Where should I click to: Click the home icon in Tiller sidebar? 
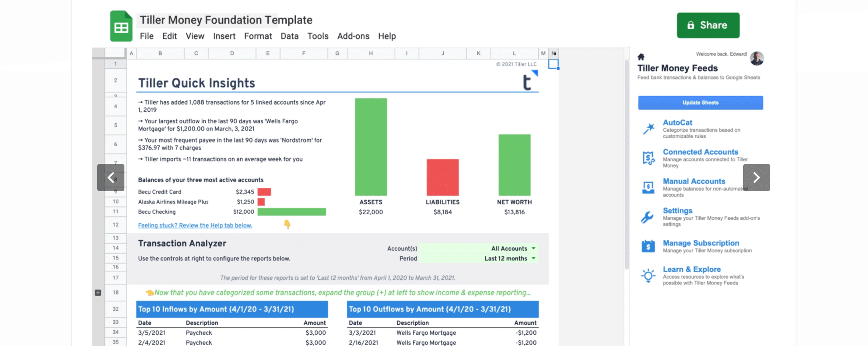(641, 57)
